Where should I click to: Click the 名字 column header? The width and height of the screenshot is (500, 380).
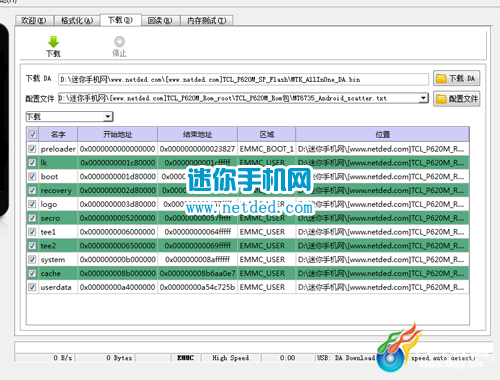(x=58, y=135)
